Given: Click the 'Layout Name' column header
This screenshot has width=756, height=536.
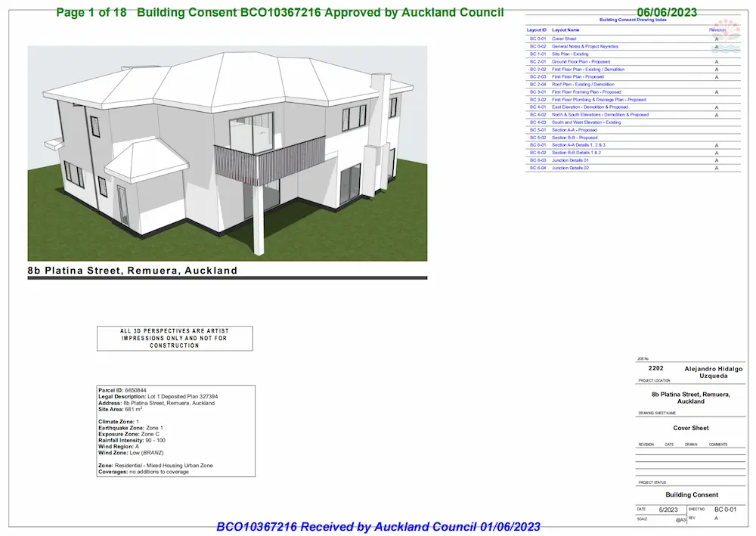Looking at the screenshot, I should (565, 30).
